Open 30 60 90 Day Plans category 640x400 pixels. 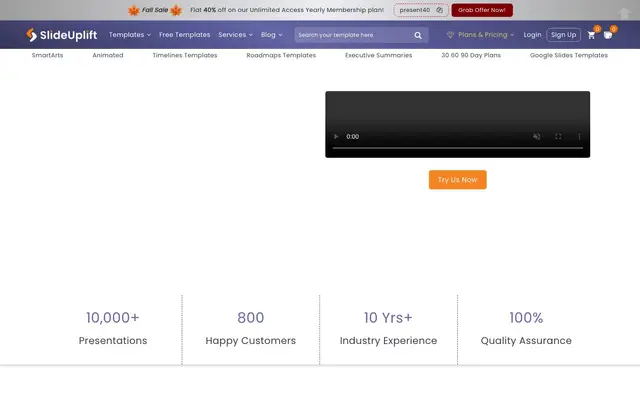pos(471,56)
